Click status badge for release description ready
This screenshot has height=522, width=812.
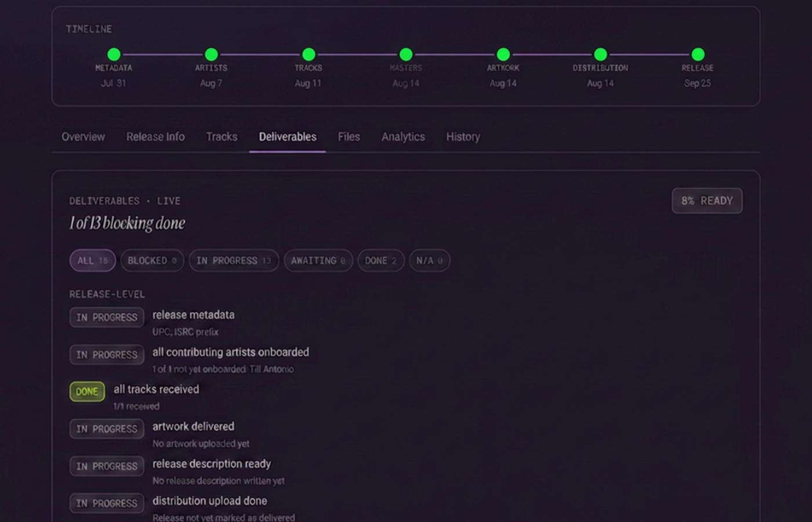107,466
